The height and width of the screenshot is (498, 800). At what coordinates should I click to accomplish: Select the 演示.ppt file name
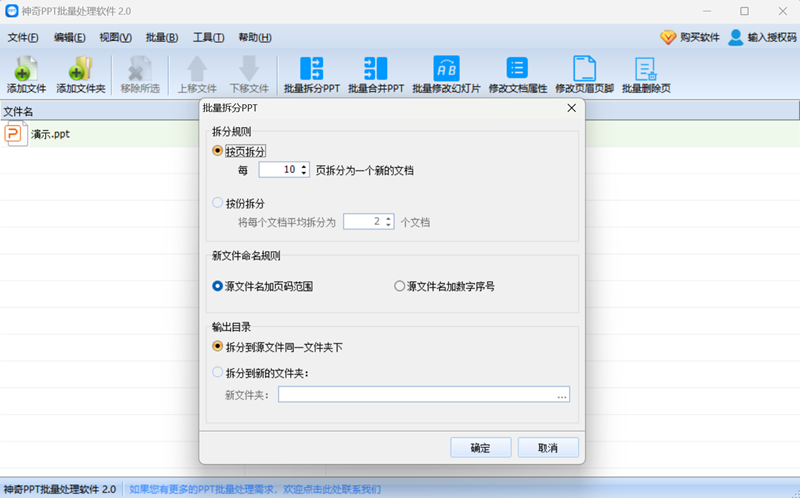pyautogui.click(x=50, y=134)
